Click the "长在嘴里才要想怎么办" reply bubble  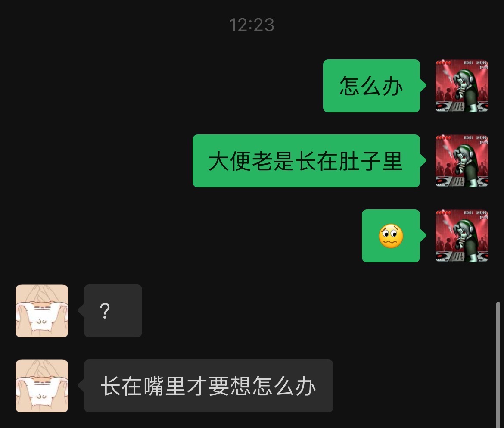point(208,386)
